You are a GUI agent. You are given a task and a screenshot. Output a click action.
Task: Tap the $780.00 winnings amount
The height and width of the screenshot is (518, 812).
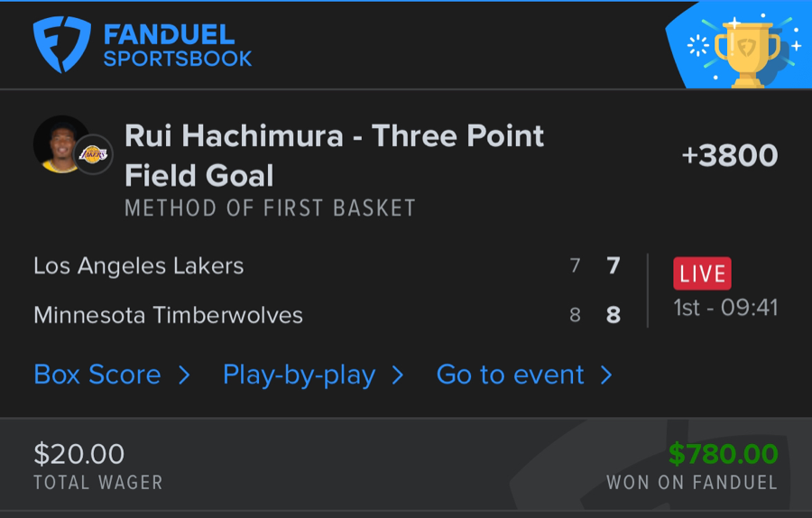tap(723, 453)
